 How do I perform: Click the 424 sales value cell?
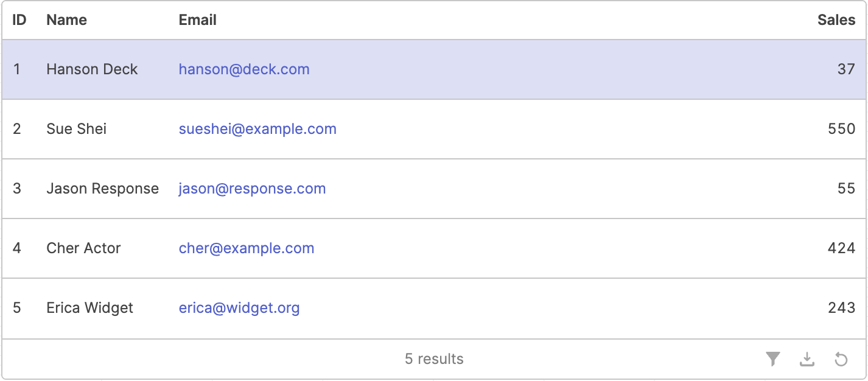tap(842, 248)
